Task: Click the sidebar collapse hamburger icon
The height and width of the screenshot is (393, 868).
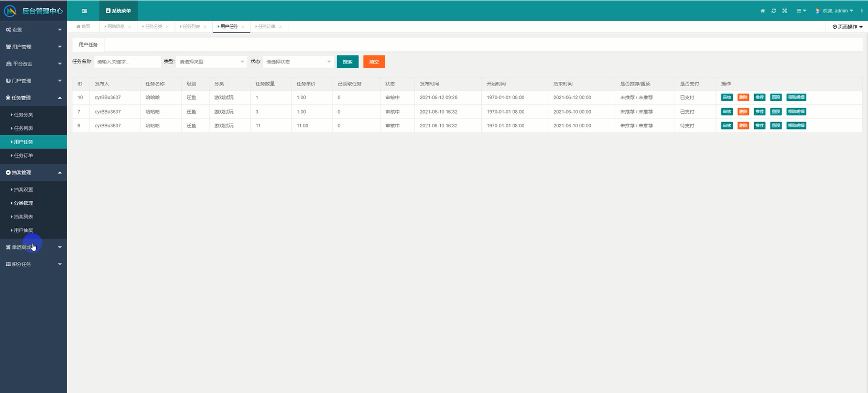Action: coord(84,11)
